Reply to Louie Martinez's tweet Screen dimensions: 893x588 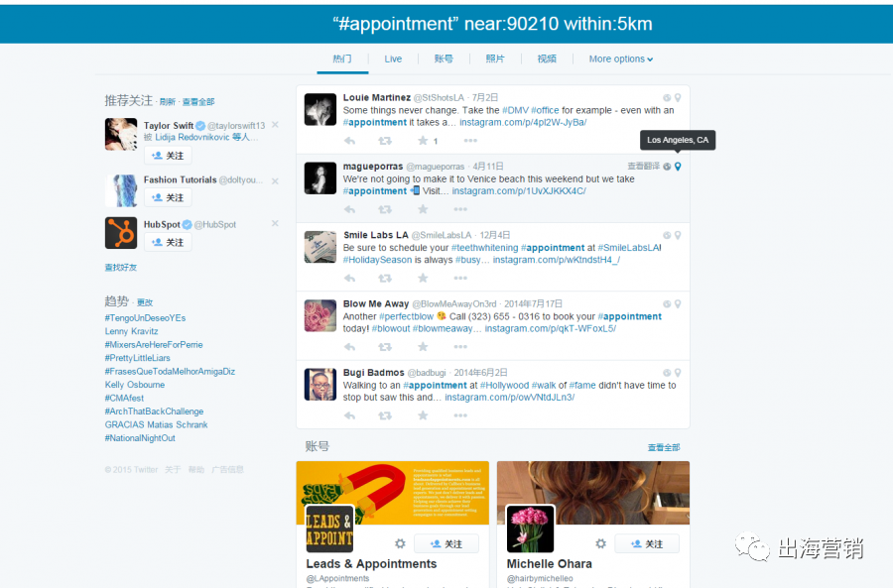coord(349,141)
